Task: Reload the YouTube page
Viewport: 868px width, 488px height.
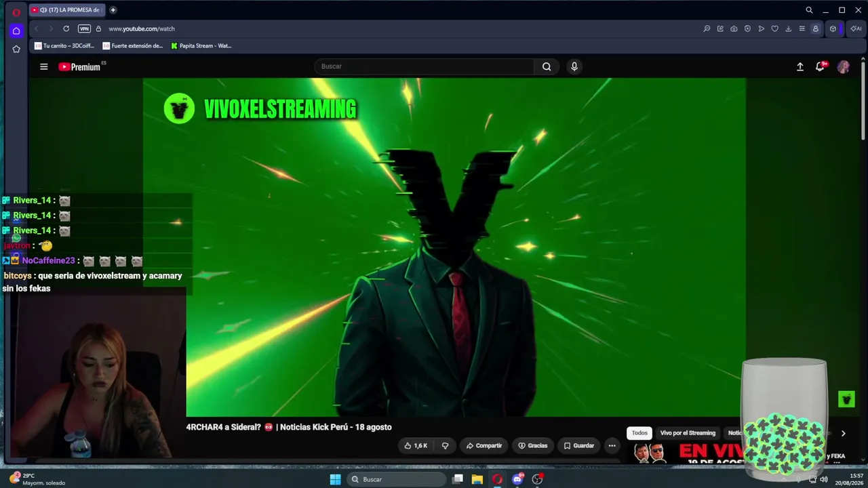Action: click(x=66, y=28)
